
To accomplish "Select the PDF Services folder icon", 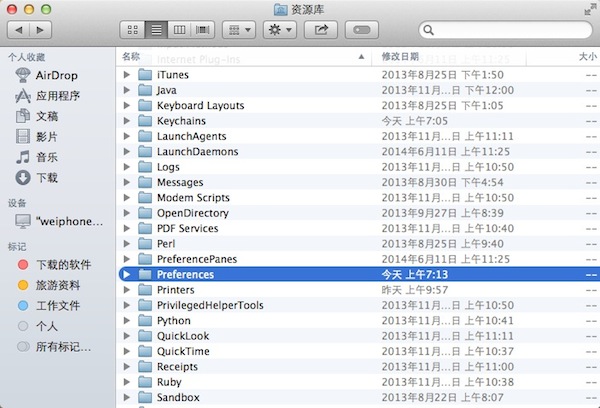I will click(x=145, y=228).
